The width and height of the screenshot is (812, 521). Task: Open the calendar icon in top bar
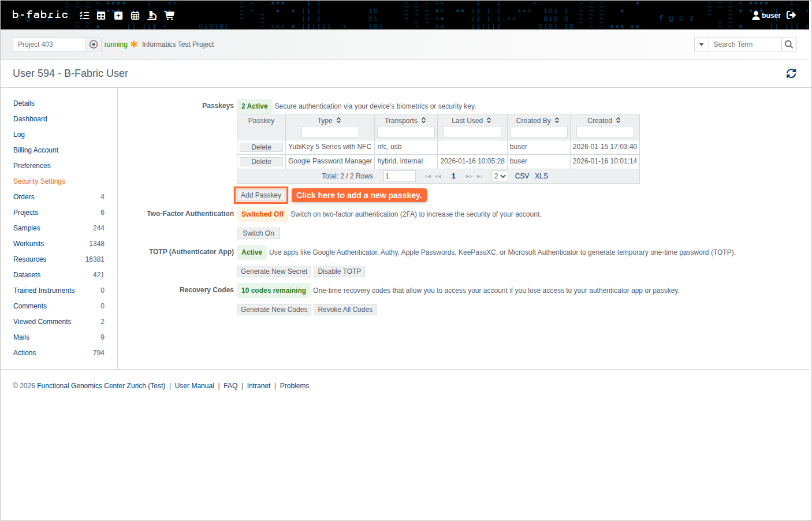pos(135,16)
